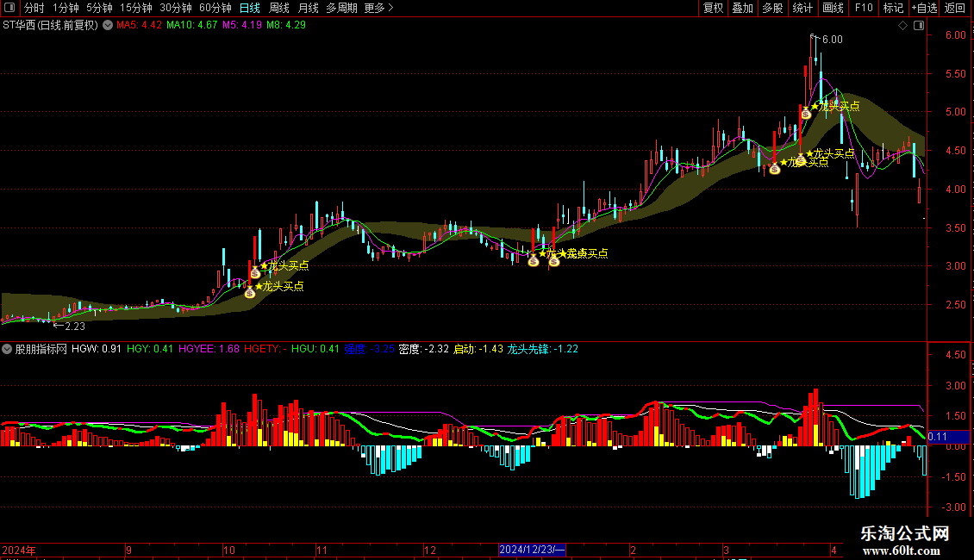Toggle the split-panel icon beside the diamond

point(919,26)
